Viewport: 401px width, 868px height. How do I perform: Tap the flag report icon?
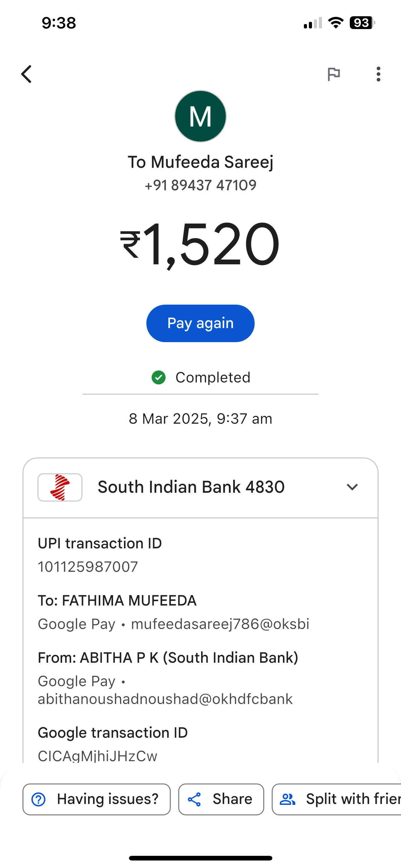[333, 74]
